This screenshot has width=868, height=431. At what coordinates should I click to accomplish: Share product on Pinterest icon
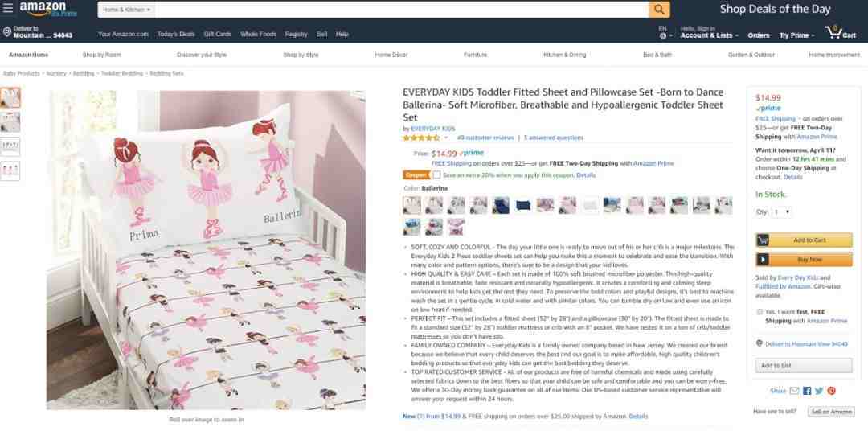[x=831, y=391]
